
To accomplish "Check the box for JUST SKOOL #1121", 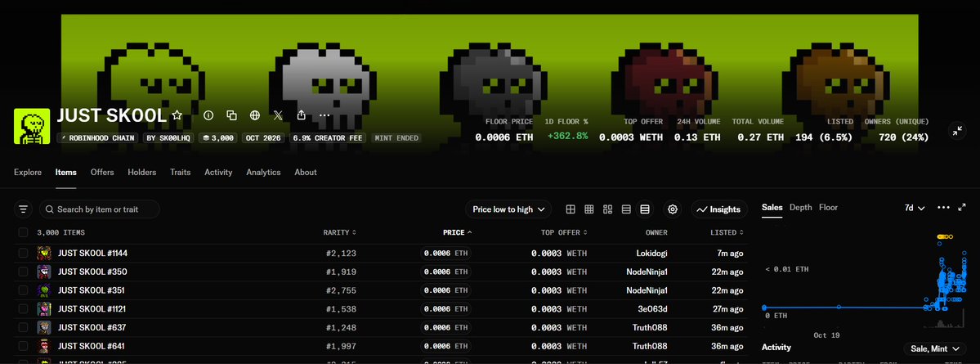I will tap(23, 309).
